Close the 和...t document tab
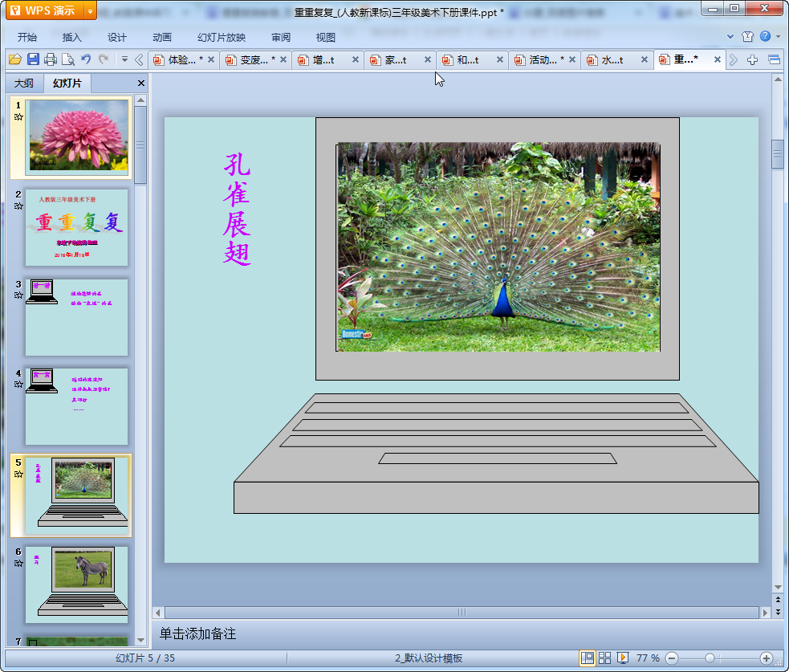This screenshot has height=672, width=789. [x=500, y=59]
